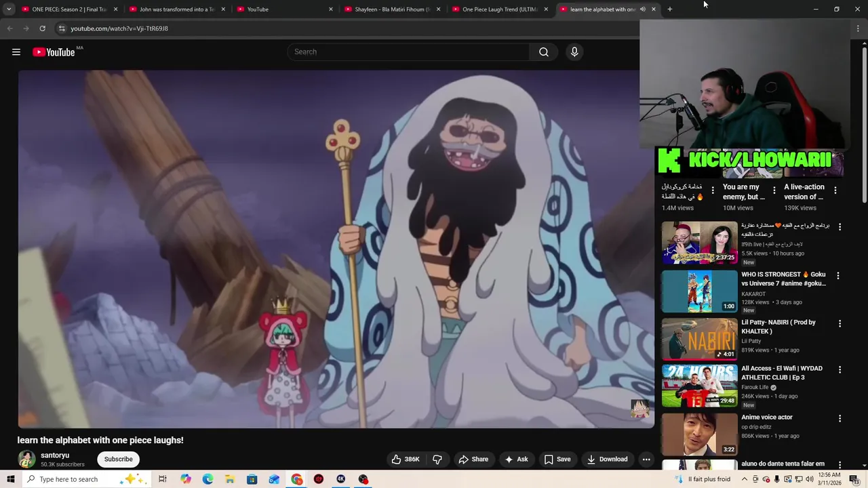Click the channel watermark on the video
Image resolution: width=868 pixels, height=488 pixels.
pos(639,408)
